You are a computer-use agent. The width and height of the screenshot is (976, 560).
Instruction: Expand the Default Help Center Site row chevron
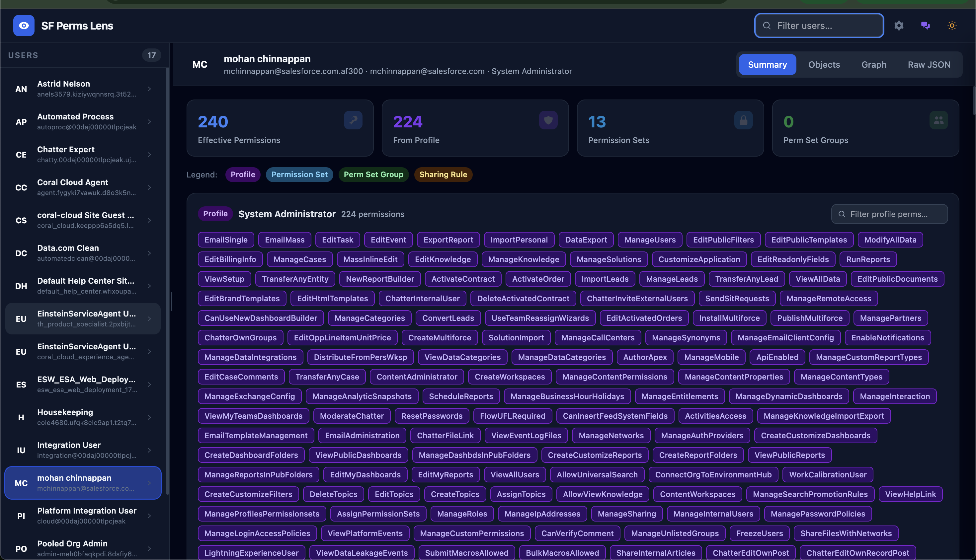(149, 286)
